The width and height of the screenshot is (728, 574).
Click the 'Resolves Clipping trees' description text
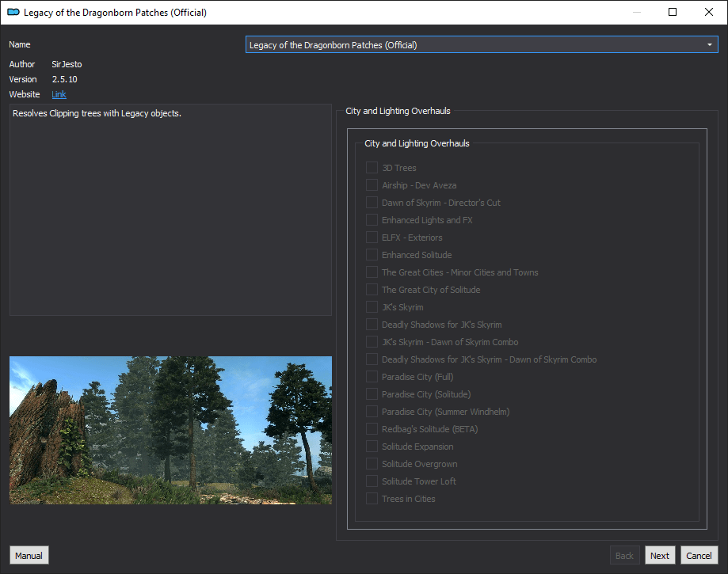pos(97,113)
